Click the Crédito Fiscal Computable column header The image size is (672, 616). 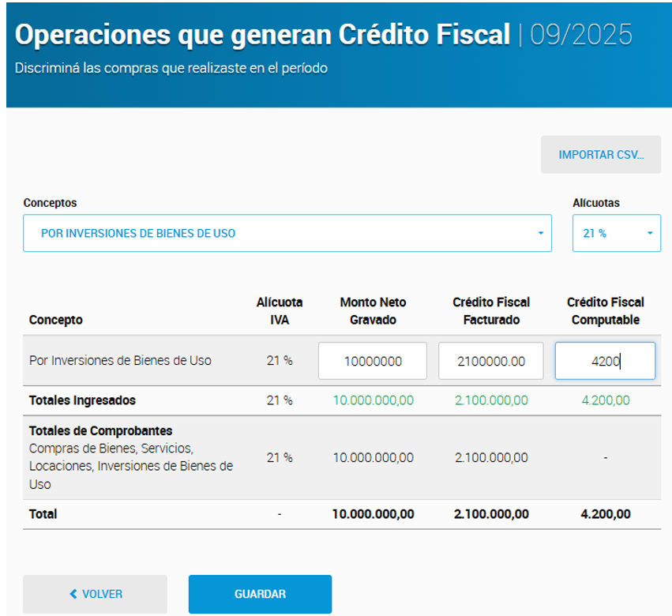click(x=605, y=311)
